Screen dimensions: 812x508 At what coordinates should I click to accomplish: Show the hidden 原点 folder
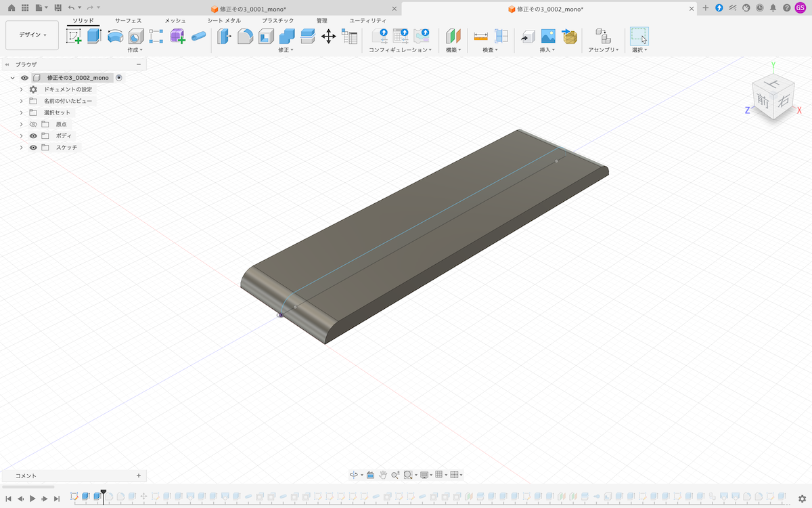coord(33,125)
